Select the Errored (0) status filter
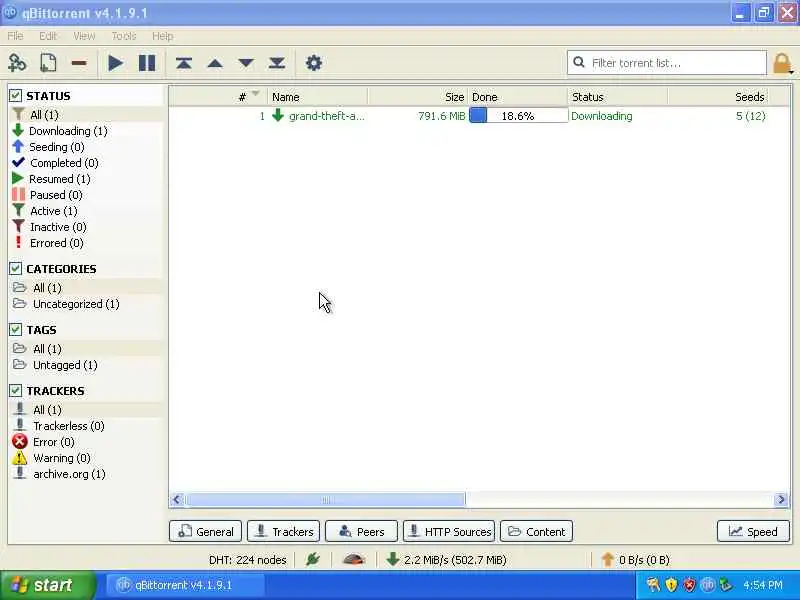Viewport: 800px width, 600px height. tap(57, 243)
